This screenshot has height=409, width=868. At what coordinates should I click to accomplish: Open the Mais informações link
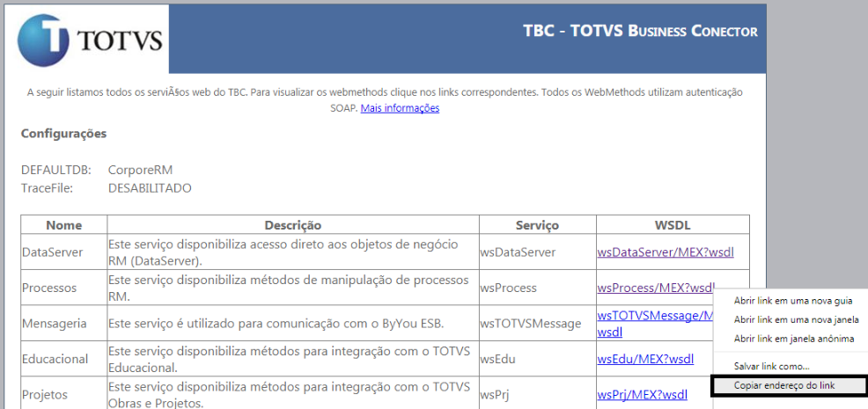coord(400,108)
